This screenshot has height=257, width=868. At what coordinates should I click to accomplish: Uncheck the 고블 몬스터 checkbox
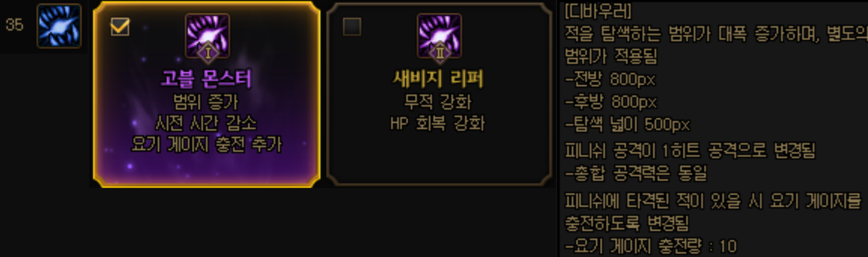120,26
